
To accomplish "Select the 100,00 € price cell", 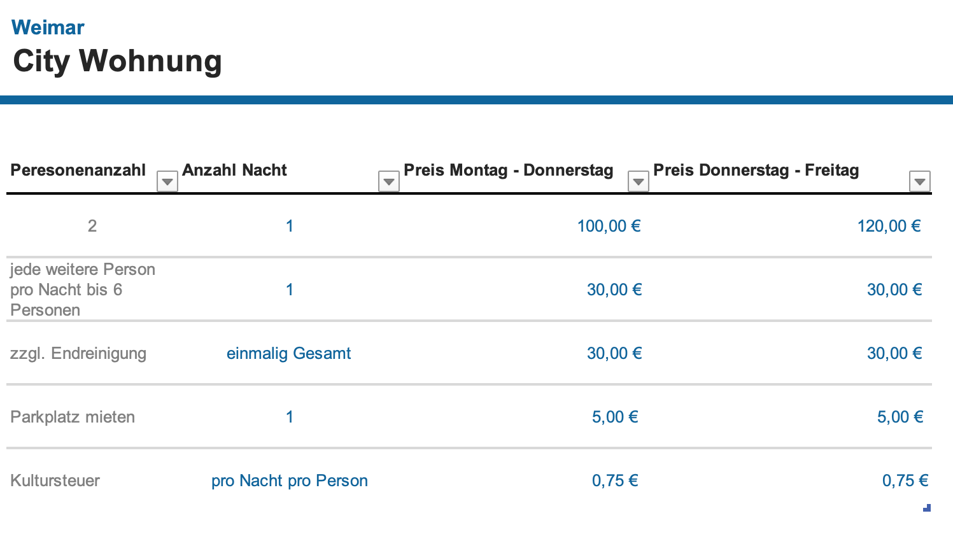I will (x=609, y=226).
